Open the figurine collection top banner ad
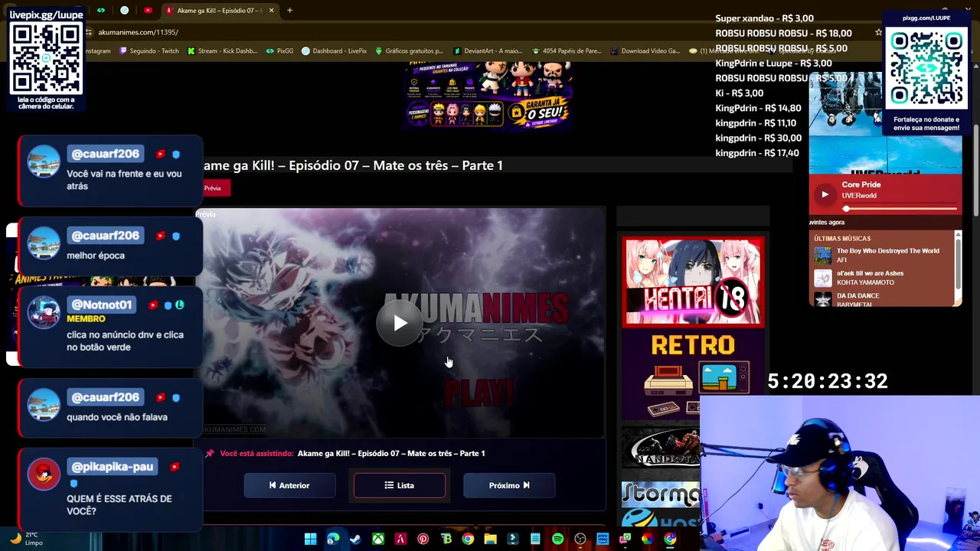Viewport: 980px width, 551px height. click(x=489, y=97)
